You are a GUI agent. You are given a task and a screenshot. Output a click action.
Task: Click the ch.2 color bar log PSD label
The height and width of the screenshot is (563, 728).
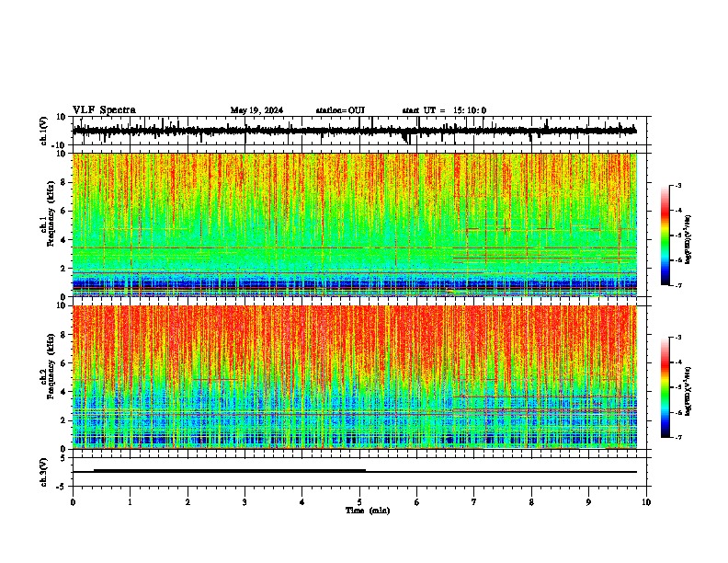point(688,391)
